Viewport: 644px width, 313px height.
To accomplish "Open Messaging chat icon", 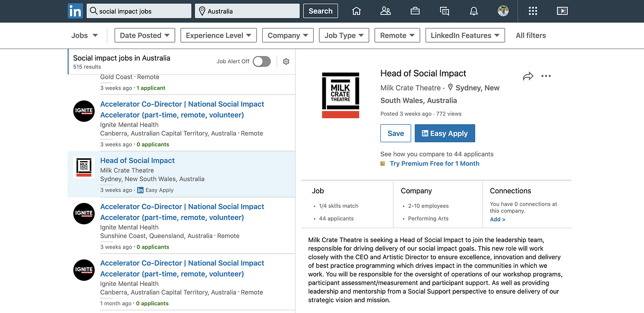I will 444,11.
